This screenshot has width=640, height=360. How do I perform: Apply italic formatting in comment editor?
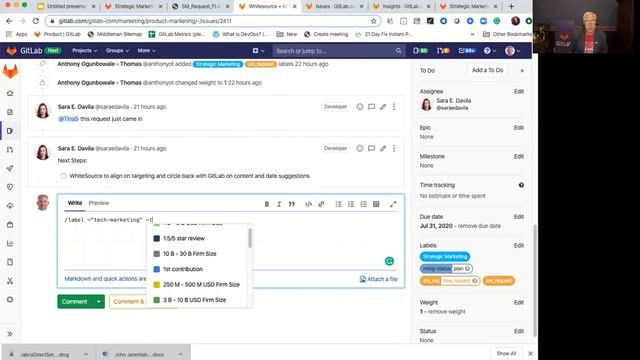279,204
